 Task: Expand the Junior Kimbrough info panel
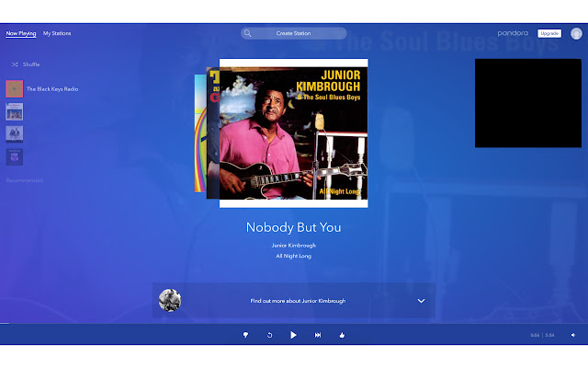(421, 301)
